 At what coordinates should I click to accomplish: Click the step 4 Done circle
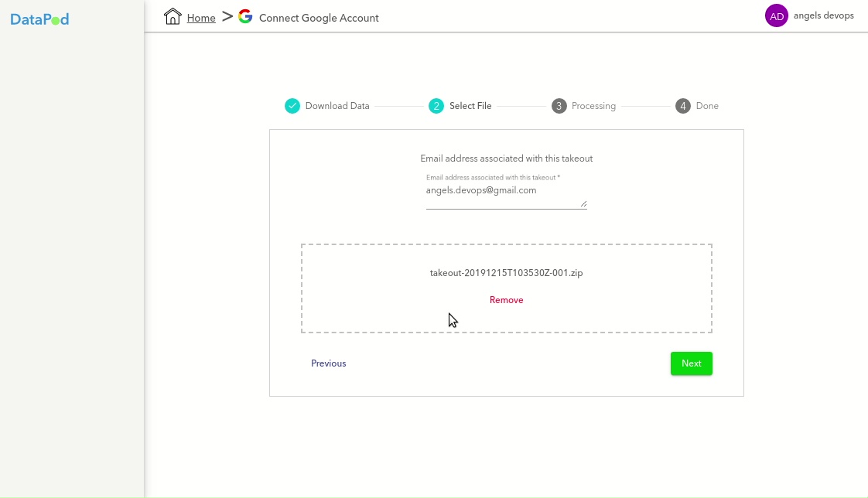tap(682, 106)
